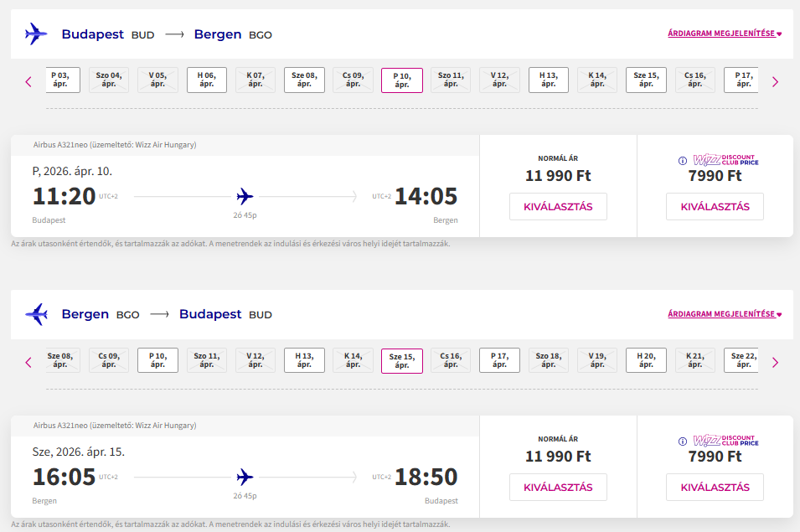Expand the outbound Árdiagram megjelenítése price chart
800x532 pixels.
click(724, 34)
